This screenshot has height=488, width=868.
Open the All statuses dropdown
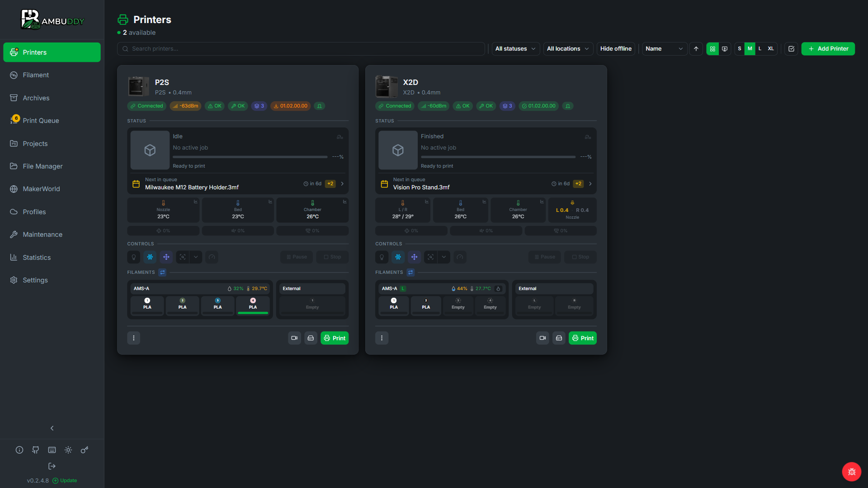coord(516,49)
